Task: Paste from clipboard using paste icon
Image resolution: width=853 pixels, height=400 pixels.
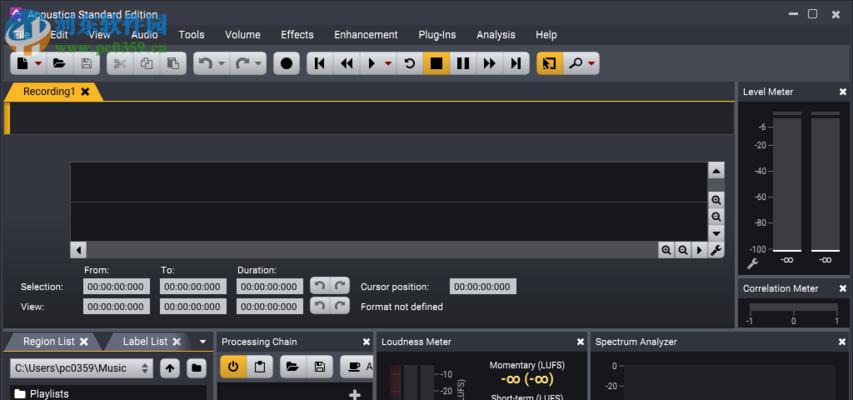Action: [x=173, y=64]
